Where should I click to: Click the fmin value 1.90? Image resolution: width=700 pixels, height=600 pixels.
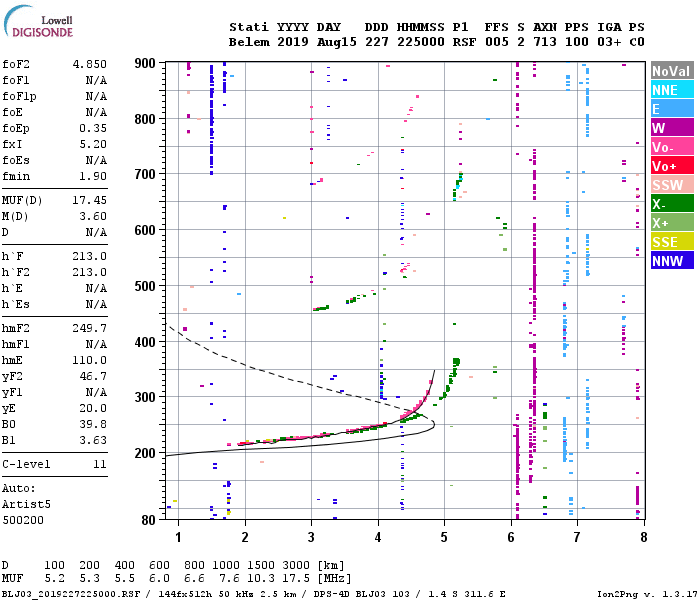pos(93,176)
